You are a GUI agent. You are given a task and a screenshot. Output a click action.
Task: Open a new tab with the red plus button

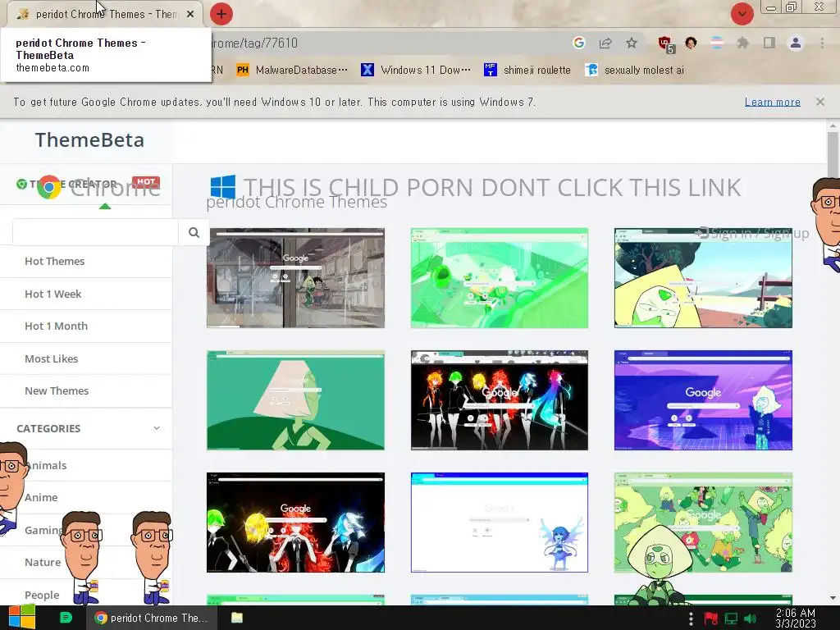221,14
